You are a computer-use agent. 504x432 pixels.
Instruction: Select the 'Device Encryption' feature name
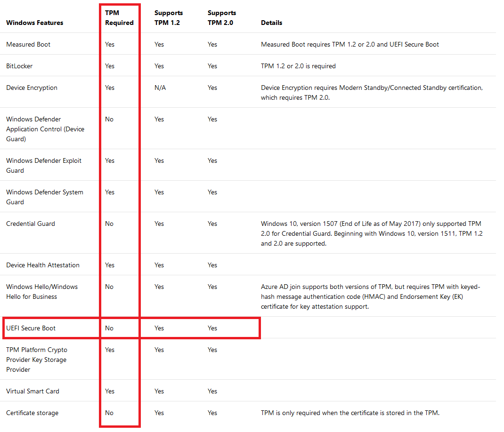click(x=32, y=88)
